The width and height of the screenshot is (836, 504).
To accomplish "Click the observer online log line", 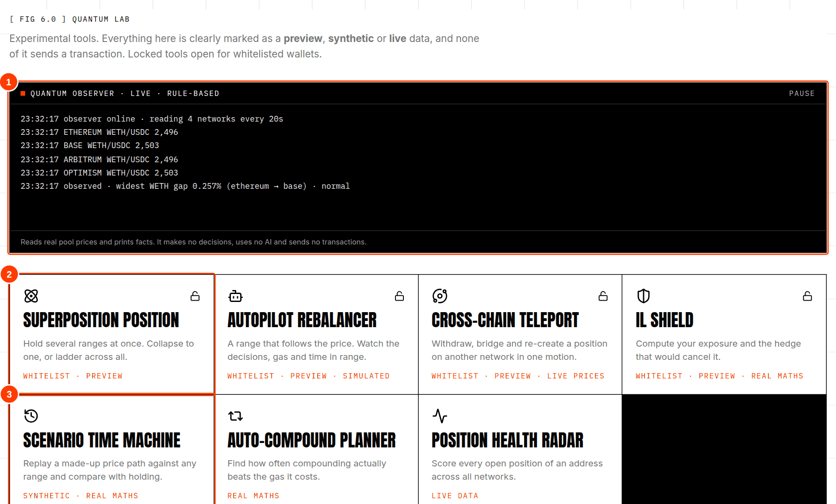I will pos(152,119).
